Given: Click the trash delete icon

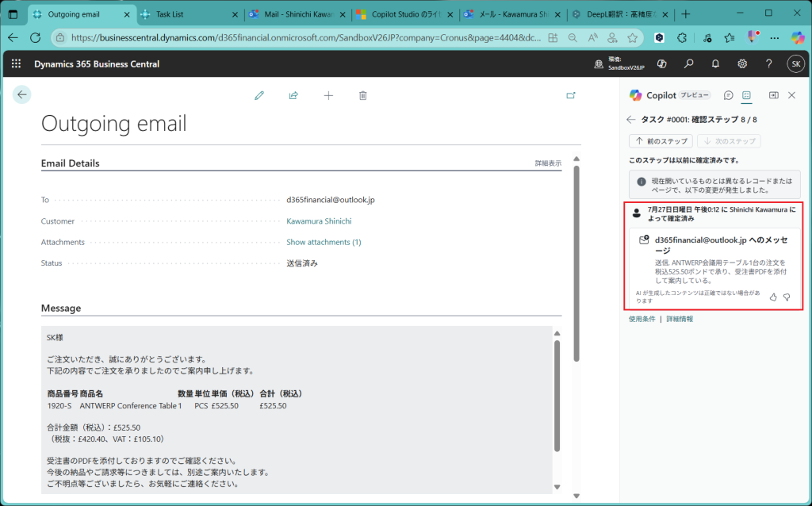Looking at the screenshot, I should [x=363, y=95].
